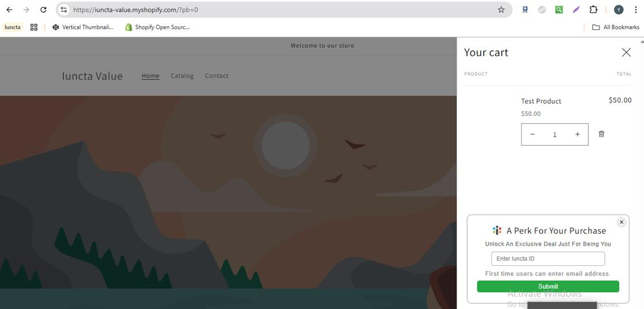
Task: Reload the current page
Action: coord(43,10)
